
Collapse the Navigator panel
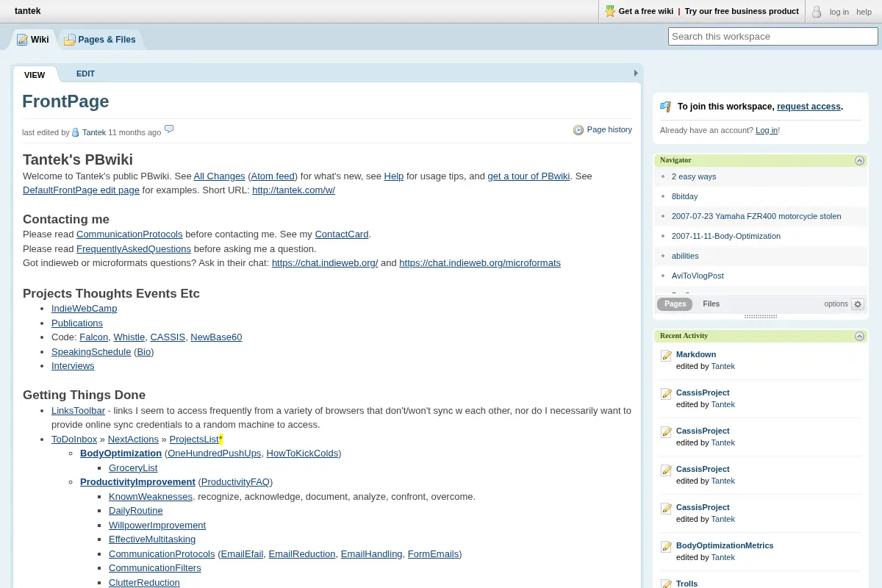pos(859,160)
